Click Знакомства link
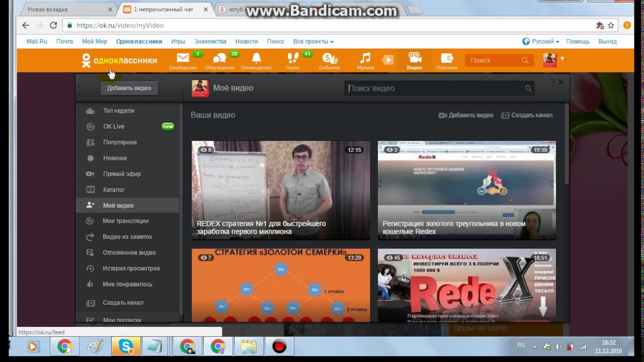 pyautogui.click(x=210, y=42)
